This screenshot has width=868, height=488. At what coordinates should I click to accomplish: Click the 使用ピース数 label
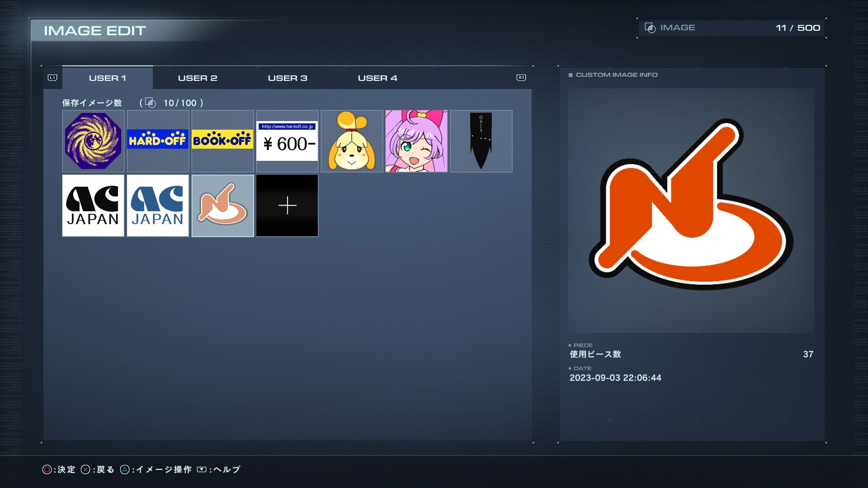(x=595, y=354)
